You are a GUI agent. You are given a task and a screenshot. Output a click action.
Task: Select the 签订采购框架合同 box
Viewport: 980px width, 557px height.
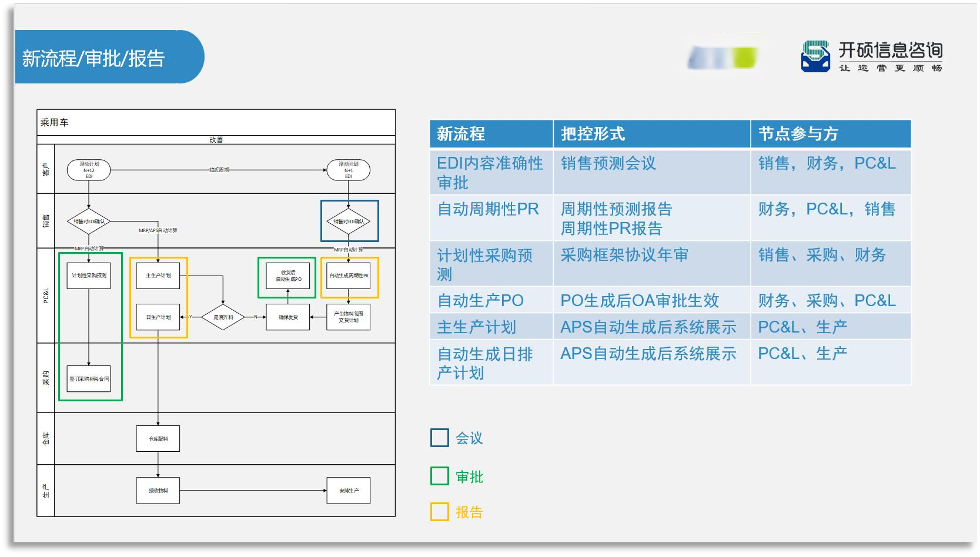click(89, 379)
